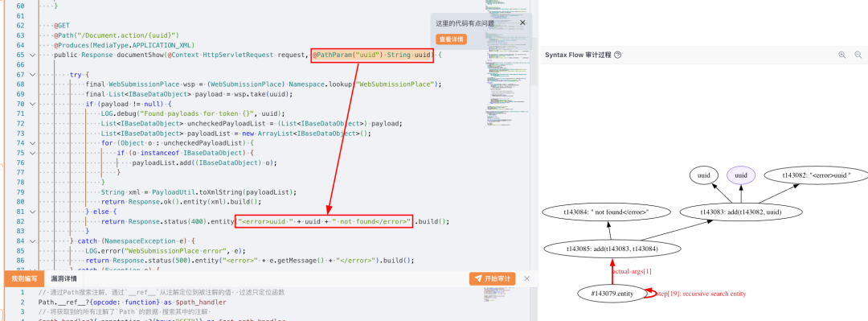Fold the else block at line 81
The image size is (868, 321).
coord(32,212)
